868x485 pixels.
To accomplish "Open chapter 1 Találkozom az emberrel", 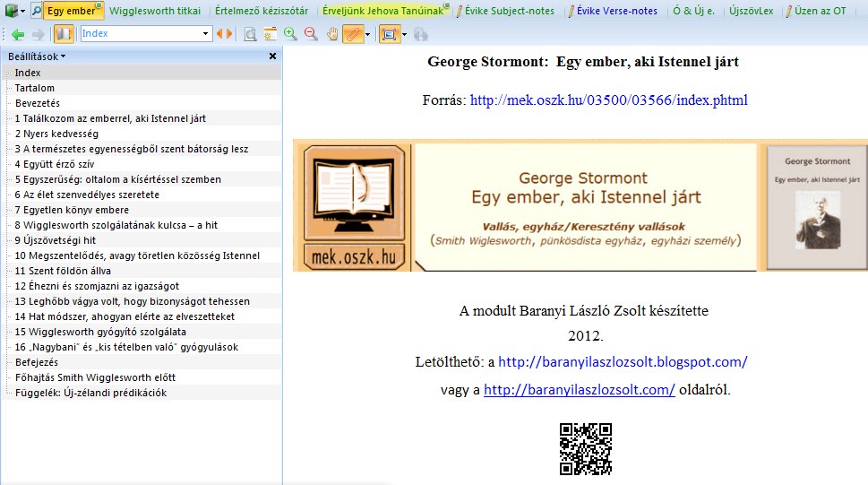I will point(110,118).
